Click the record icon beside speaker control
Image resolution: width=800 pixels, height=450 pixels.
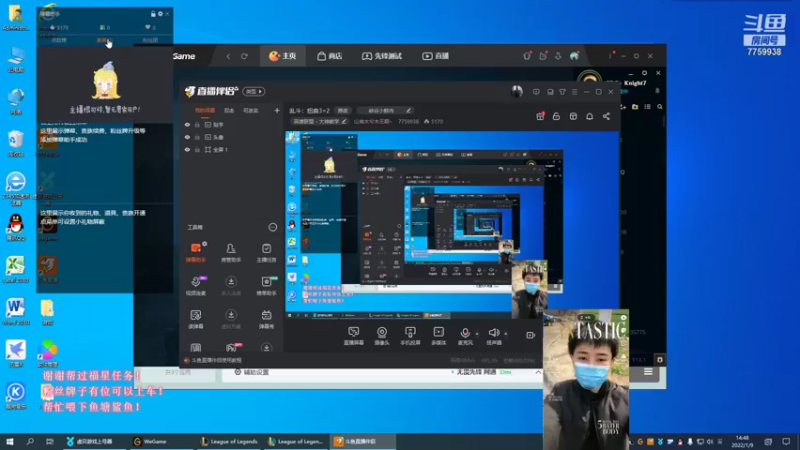530,335
